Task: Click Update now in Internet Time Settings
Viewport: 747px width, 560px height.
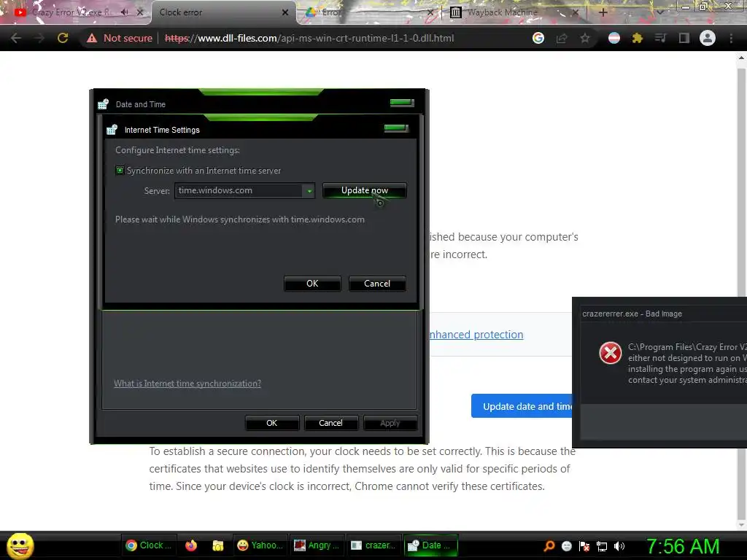Action: pos(365,190)
